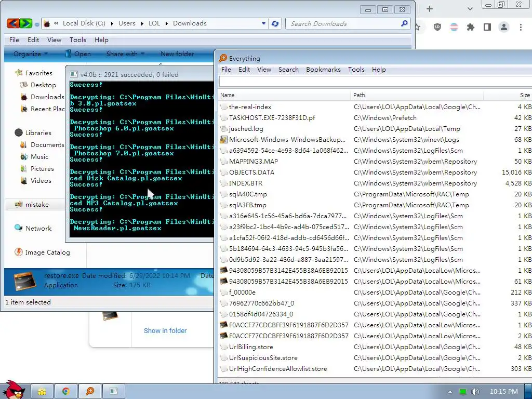Click the console window title icon
532x399 pixels.
click(x=74, y=74)
